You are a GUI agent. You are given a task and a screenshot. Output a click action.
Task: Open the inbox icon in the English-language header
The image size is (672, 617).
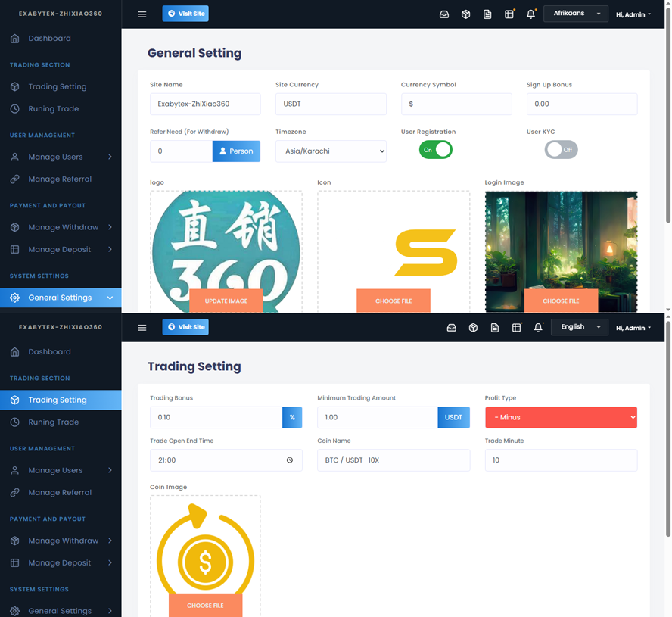(452, 327)
